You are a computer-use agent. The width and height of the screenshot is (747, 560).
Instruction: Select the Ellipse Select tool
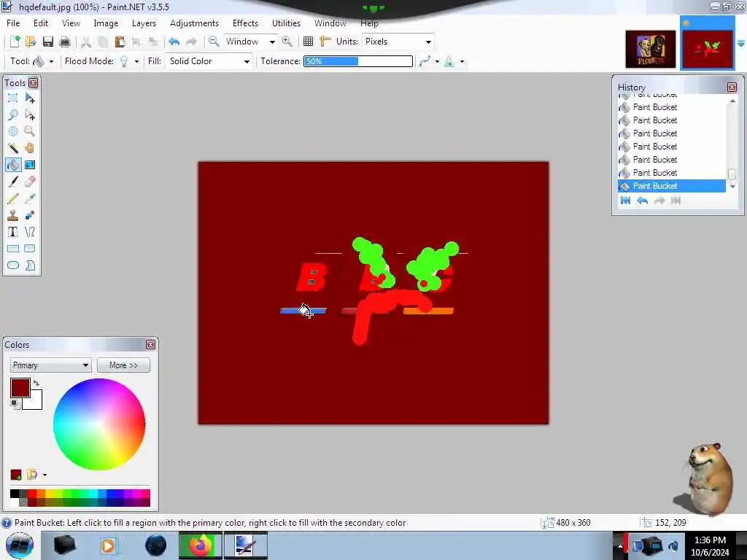[x=13, y=131]
